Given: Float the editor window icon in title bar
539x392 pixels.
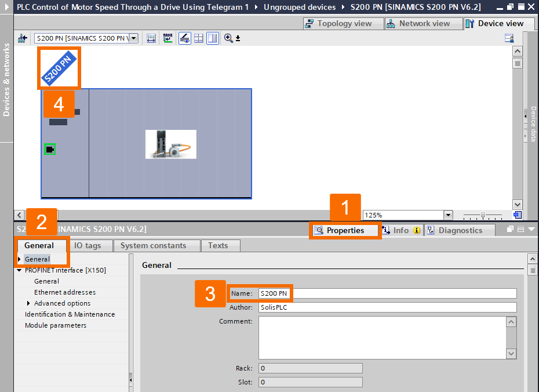Looking at the screenshot, I should (511, 7).
